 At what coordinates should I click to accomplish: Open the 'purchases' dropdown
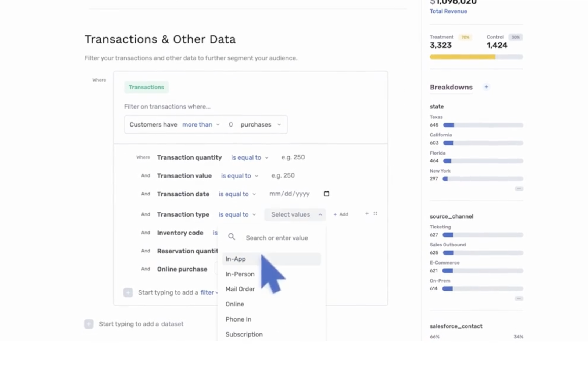[261, 125]
